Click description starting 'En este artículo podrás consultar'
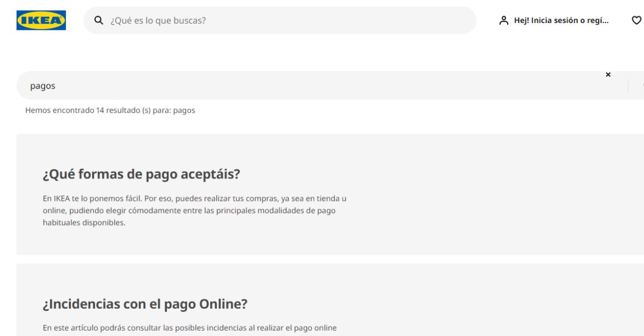The width and height of the screenshot is (644, 336). click(x=189, y=327)
